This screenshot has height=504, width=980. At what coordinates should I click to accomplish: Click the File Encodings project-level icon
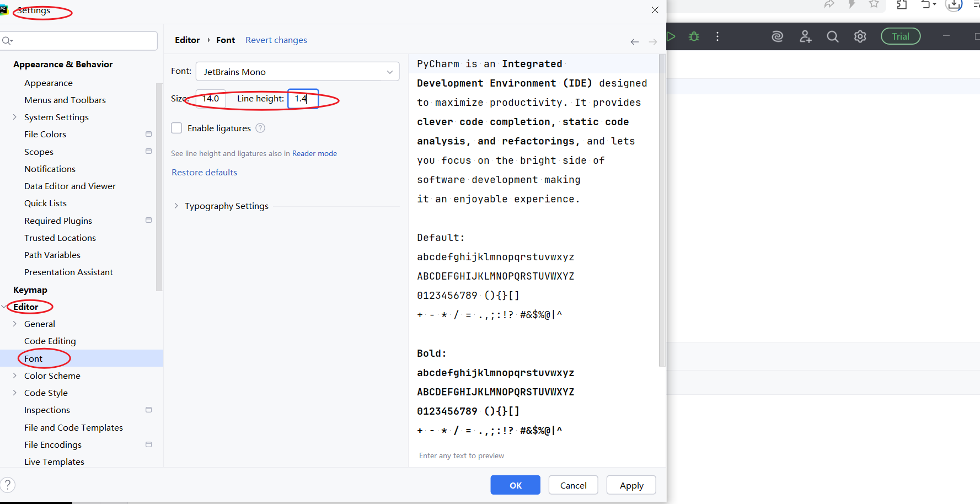[148, 444]
